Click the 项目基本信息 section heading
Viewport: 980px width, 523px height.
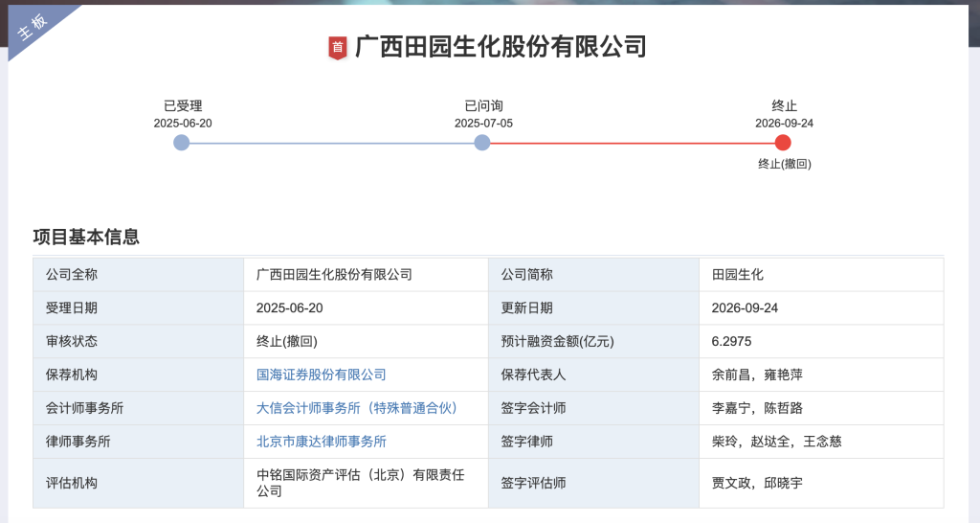[x=86, y=237]
